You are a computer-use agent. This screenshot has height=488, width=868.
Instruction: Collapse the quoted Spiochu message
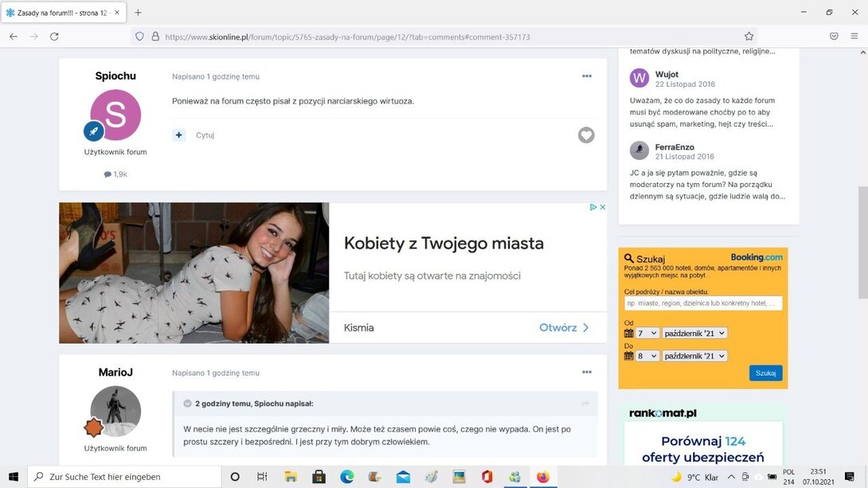(x=187, y=404)
